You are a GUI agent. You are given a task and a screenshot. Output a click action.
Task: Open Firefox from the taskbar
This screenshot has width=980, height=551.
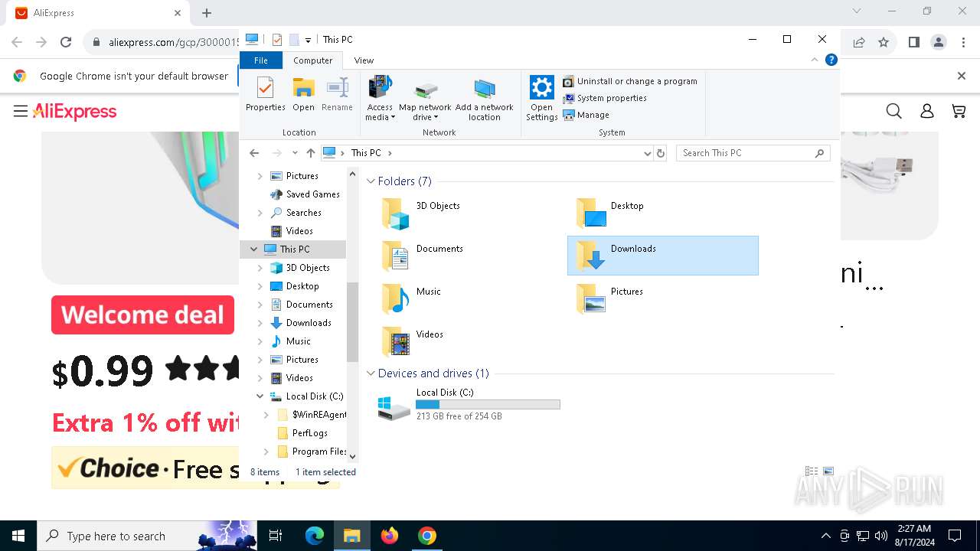(x=390, y=536)
